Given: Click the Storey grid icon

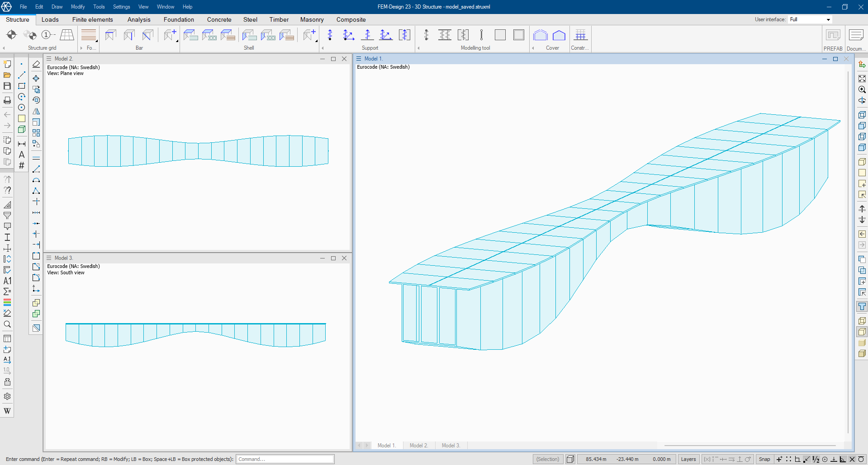Looking at the screenshot, I should click(x=67, y=35).
